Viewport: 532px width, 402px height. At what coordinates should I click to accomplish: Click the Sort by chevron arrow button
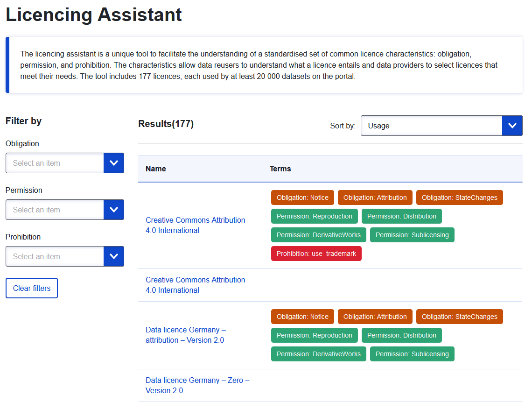pos(512,126)
